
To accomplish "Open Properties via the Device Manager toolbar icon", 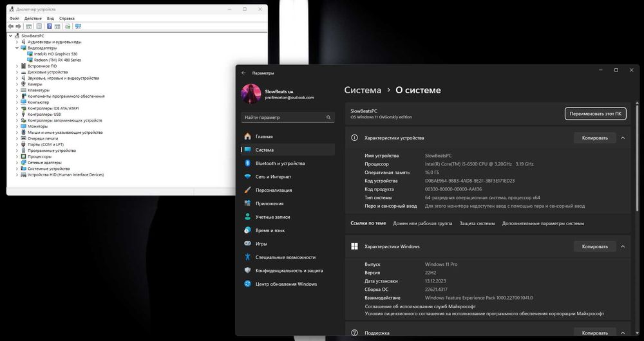I will (x=39, y=26).
